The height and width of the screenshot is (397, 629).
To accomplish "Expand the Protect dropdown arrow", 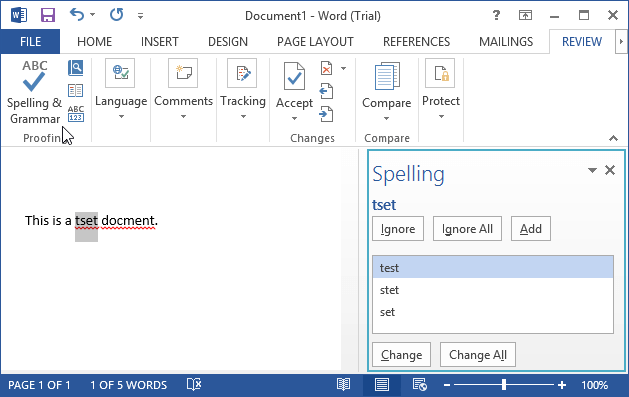I will pyautogui.click(x=441, y=117).
